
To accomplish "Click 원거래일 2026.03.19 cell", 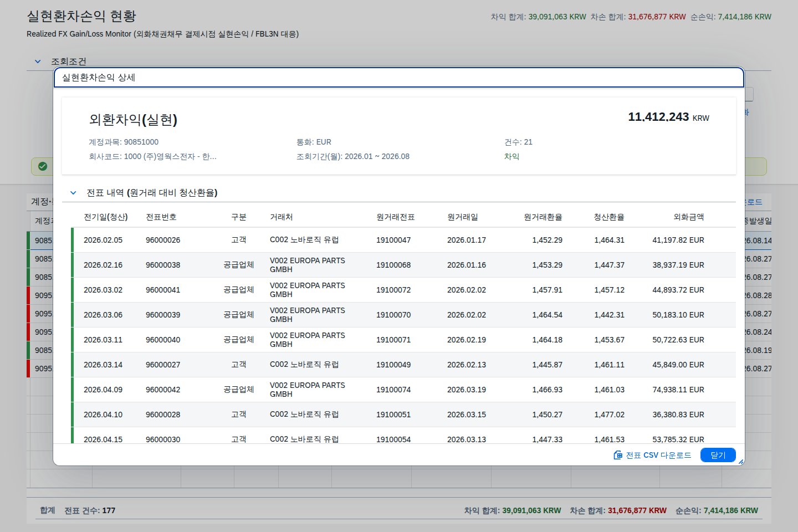I will (x=467, y=390).
